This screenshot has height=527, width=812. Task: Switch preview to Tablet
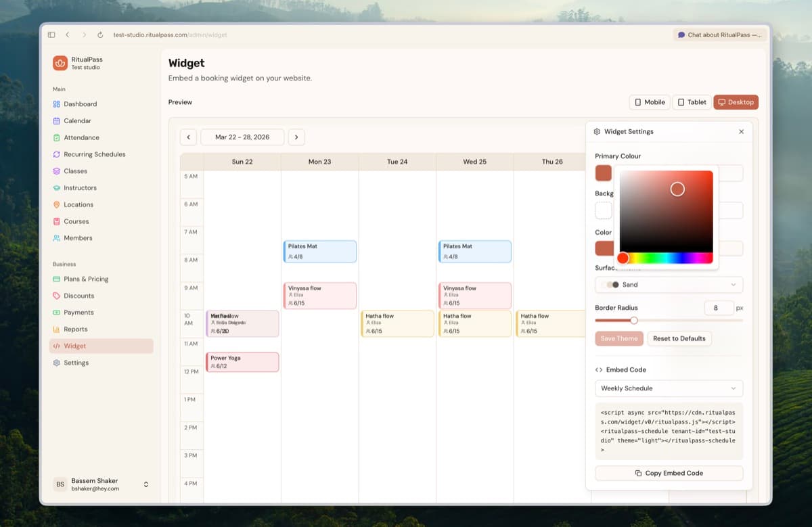click(x=692, y=102)
